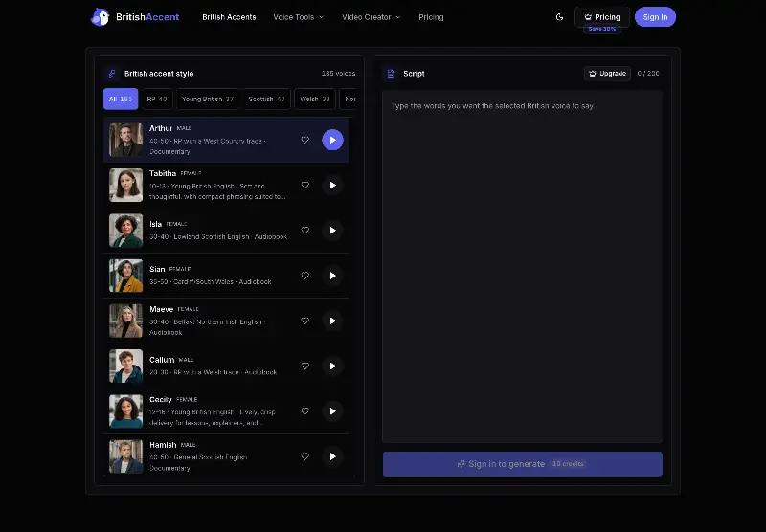Favorite the Arthur voice with heart
The image size is (766, 532).
pyautogui.click(x=305, y=140)
